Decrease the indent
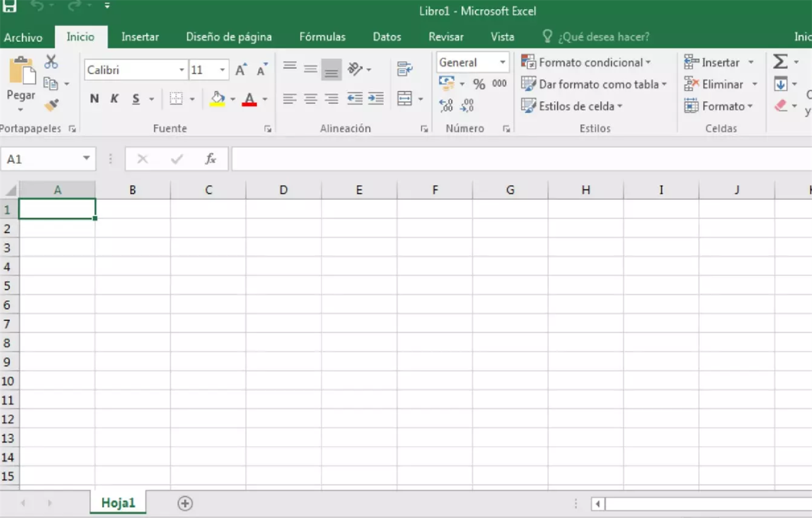Image resolution: width=812 pixels, height=518 pixels. [x=355, y=99]
